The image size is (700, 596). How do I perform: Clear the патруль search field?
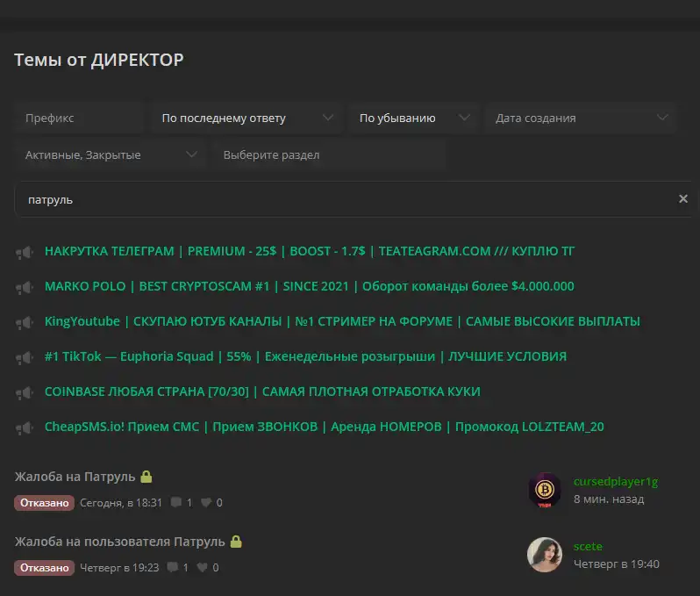(x=682, y=199)
